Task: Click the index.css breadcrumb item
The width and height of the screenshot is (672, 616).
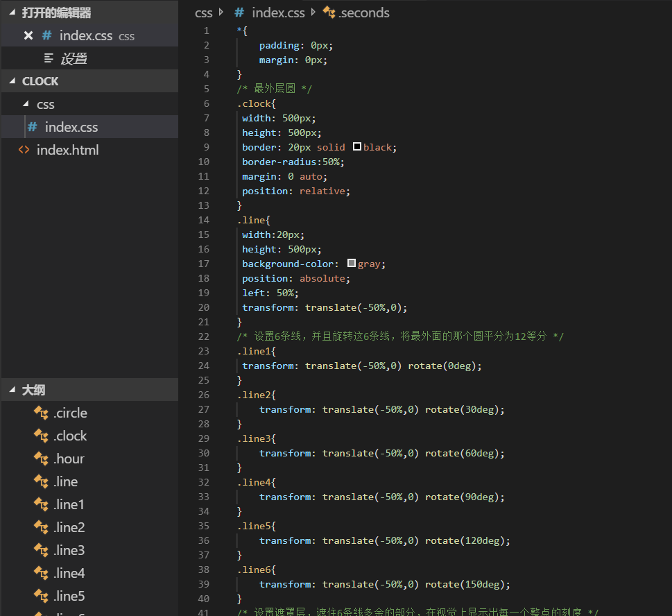Action: click(x=278, y=12)
